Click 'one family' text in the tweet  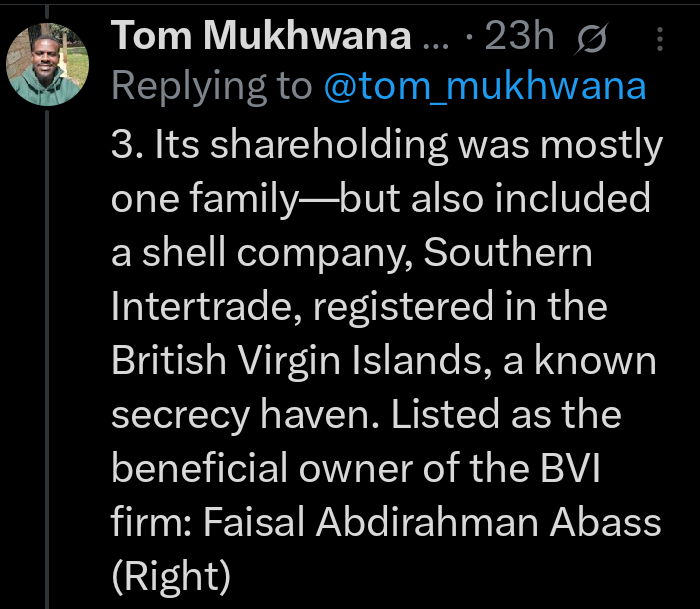(x=204, y=199)
